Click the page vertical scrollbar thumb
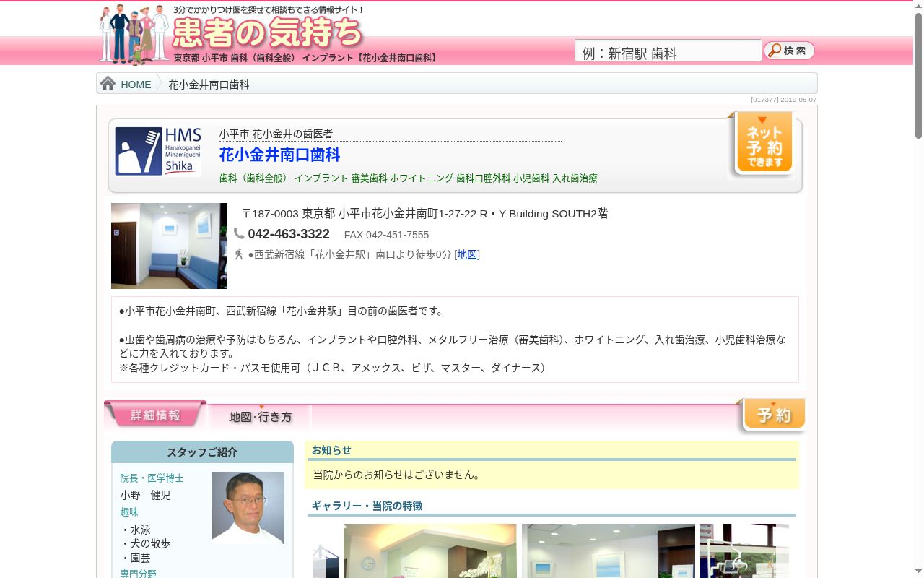 tap(918, 75)
